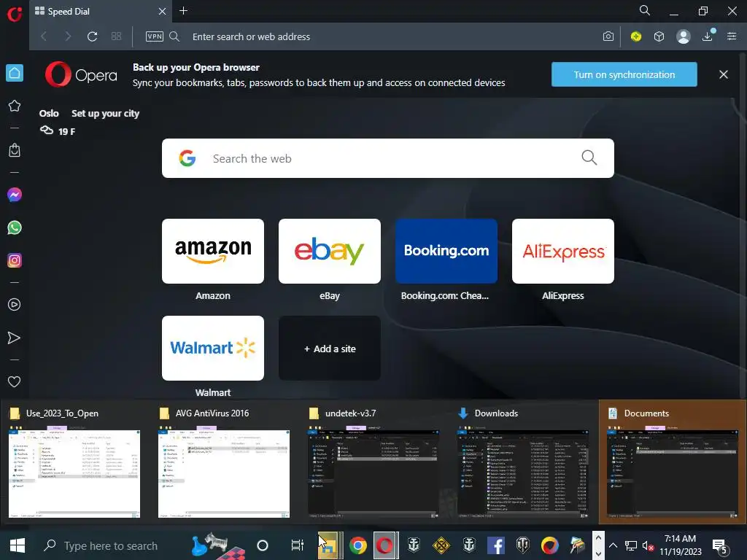Take a snapshot with the camera icon
The width and height of the screenshot is (747, 560).
pos(608,36)
